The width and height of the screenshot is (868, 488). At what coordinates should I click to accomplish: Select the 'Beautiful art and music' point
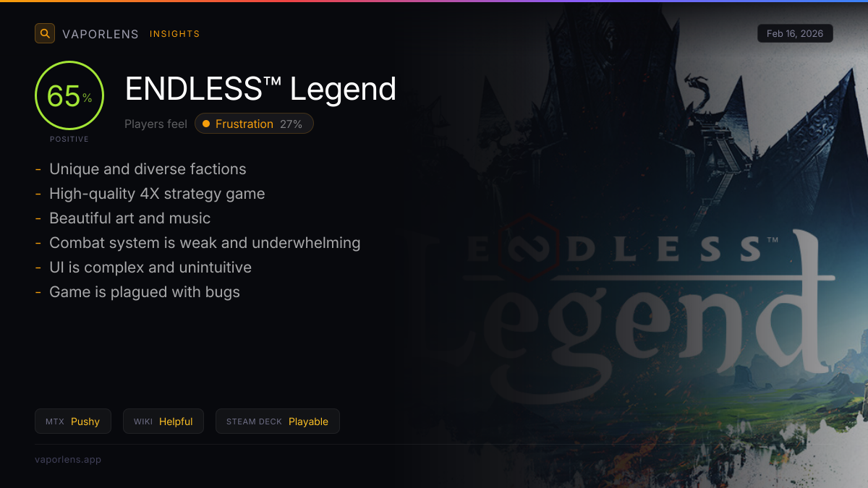click(x=130, y=218)
